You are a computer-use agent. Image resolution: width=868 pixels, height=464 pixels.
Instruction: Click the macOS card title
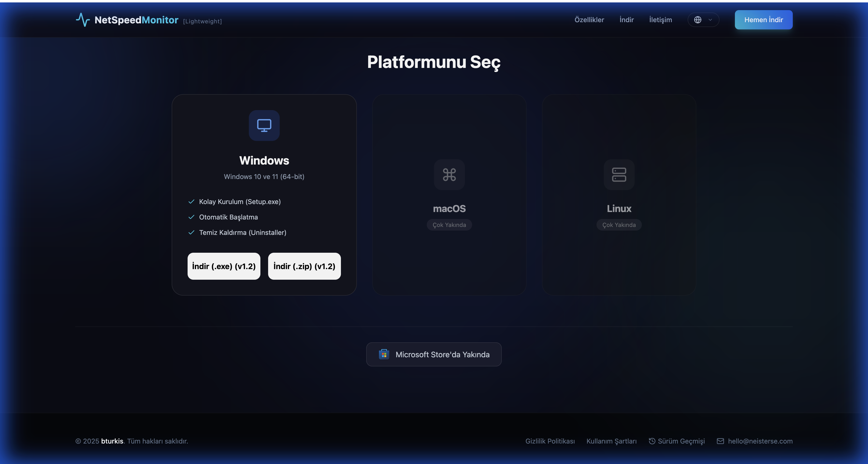coord(449,208)
